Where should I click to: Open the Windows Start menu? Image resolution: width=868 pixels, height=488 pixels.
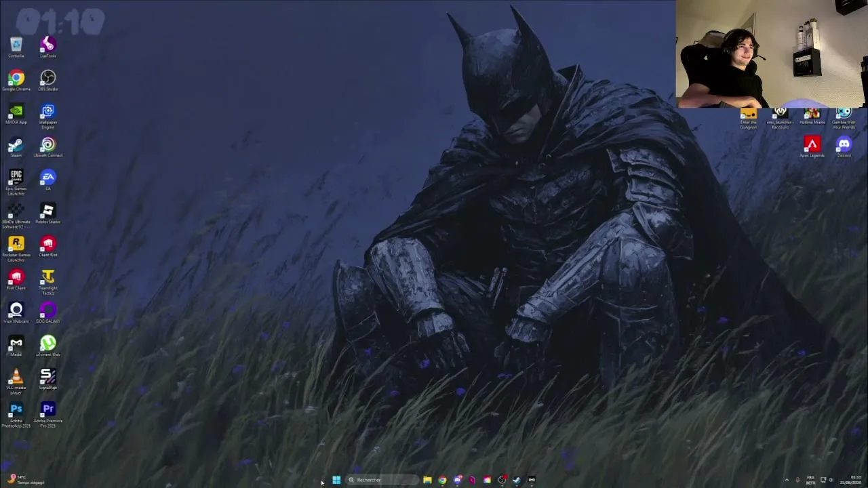[x=336, y=480]
